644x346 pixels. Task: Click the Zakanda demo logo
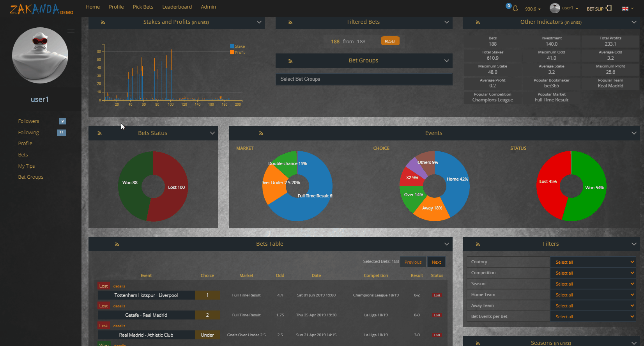click(41, 9)
